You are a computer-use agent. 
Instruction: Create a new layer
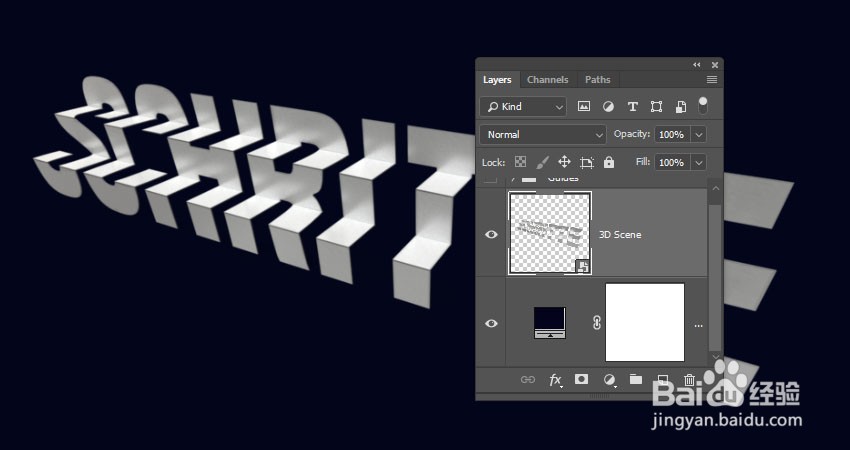click(x=662, y=379)
